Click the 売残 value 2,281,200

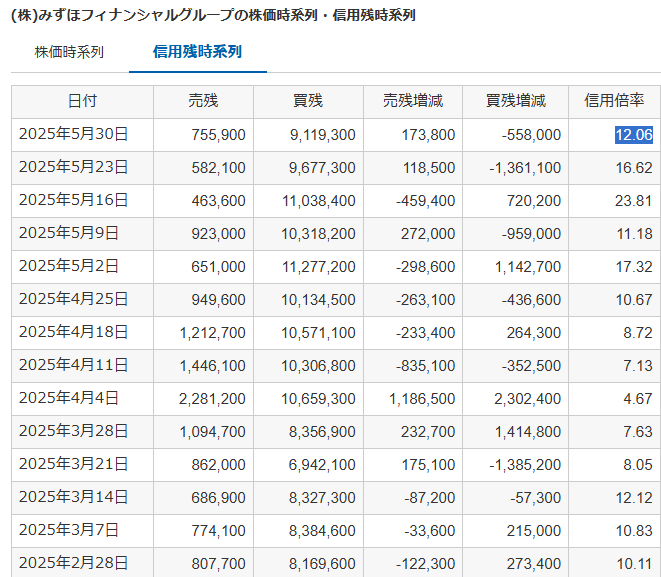click(x=212, y=398)
